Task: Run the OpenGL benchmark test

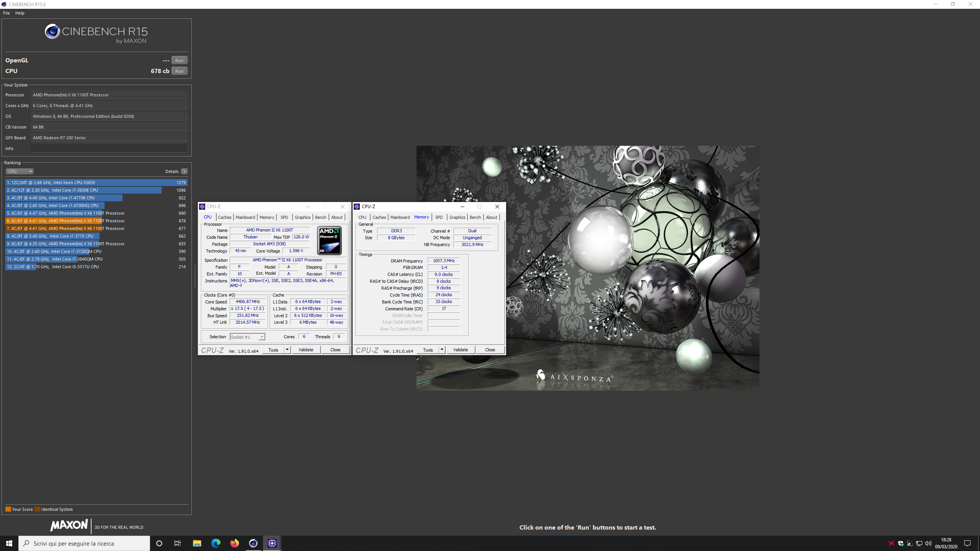Action: (179, 60)
